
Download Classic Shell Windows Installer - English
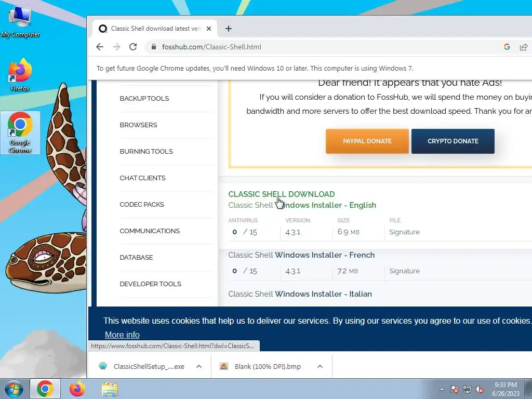302,205
